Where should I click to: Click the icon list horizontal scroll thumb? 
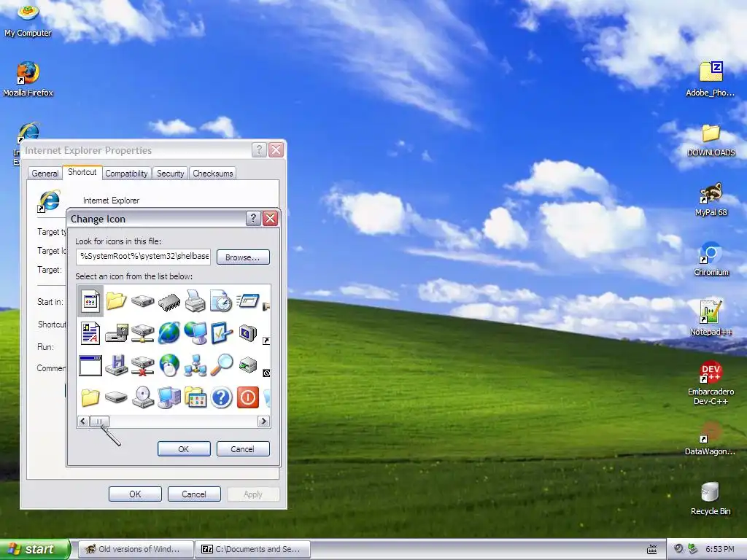(x=99, y=421)
